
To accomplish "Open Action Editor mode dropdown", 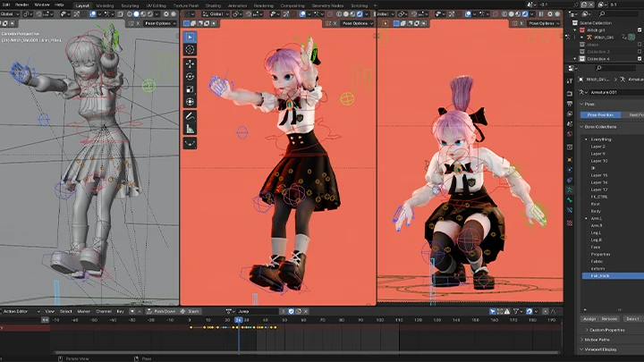I will (21, 312).
